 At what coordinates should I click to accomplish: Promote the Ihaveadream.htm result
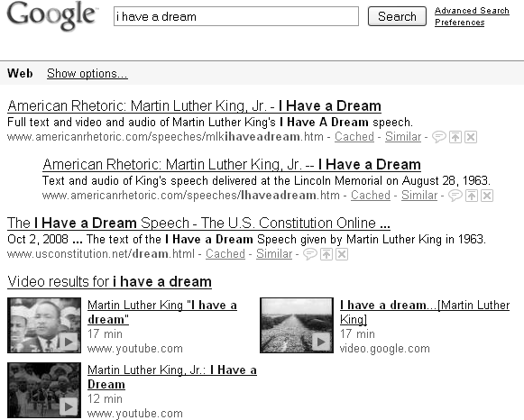pyautogui.click(x=471, y=196)
